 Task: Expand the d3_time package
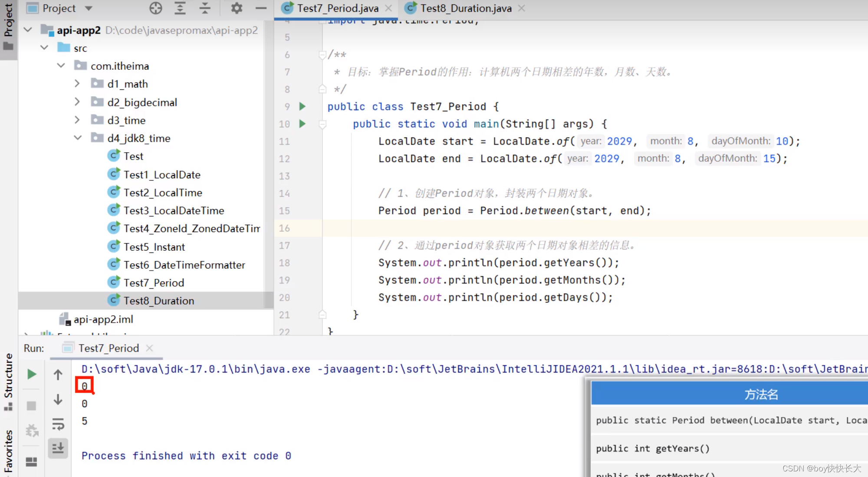tap(77, 120)
